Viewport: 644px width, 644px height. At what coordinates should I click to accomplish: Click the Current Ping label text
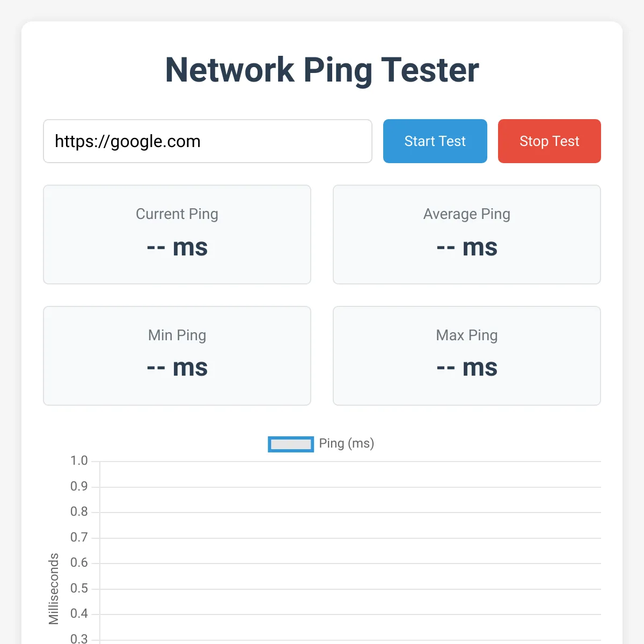[x=177, y=214]
